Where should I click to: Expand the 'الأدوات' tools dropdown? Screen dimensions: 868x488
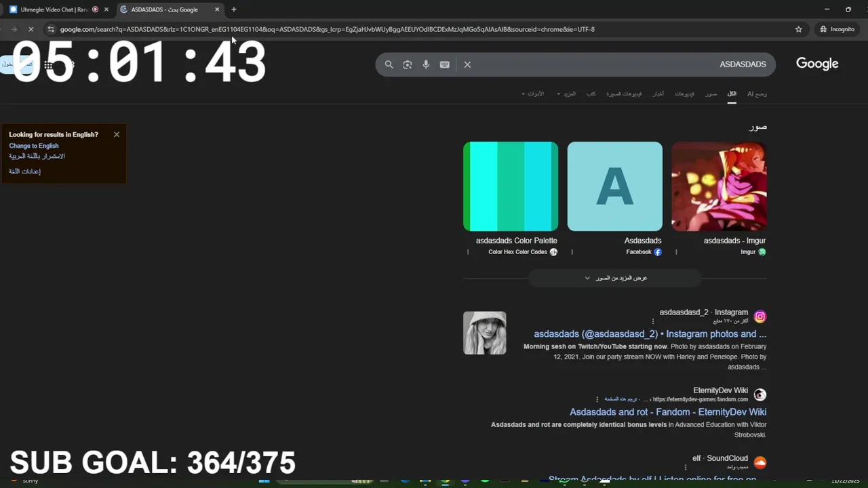pos(533,94)
